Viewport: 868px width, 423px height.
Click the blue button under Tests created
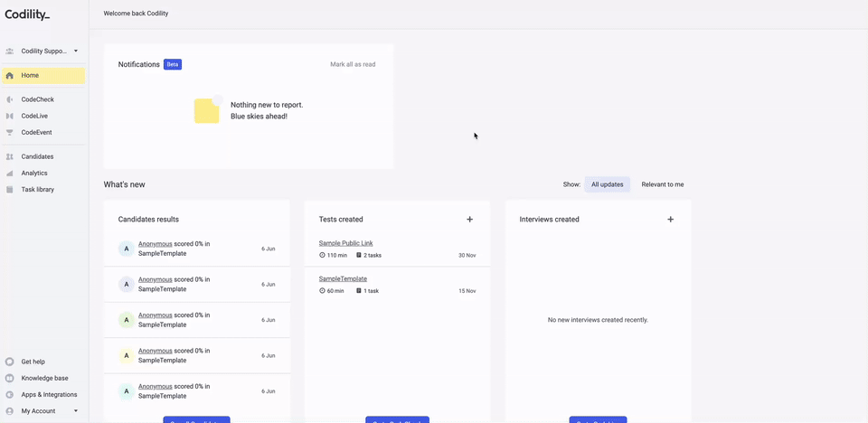(398, 419)
